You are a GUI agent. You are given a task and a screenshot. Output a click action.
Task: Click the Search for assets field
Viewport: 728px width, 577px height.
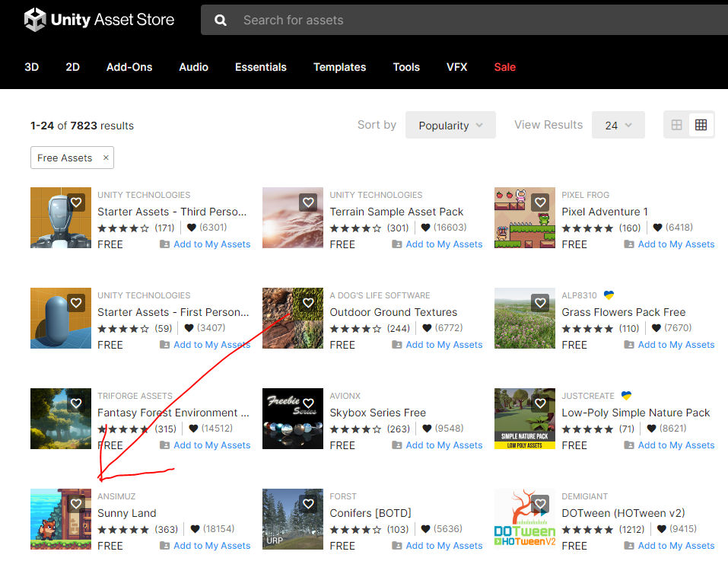click(x=464, y=20)
